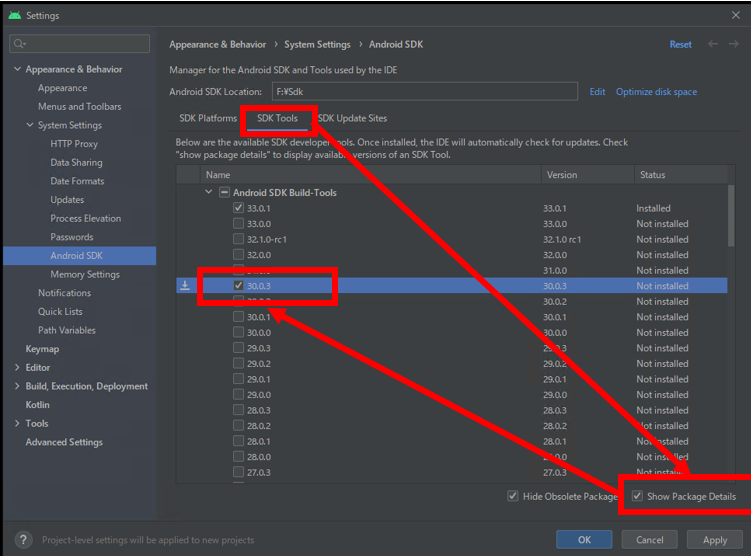The height and width of the screenshot is (556, 751).
Task: Click the Version column header
Action: pyautogui.click(x=588, y=175)
